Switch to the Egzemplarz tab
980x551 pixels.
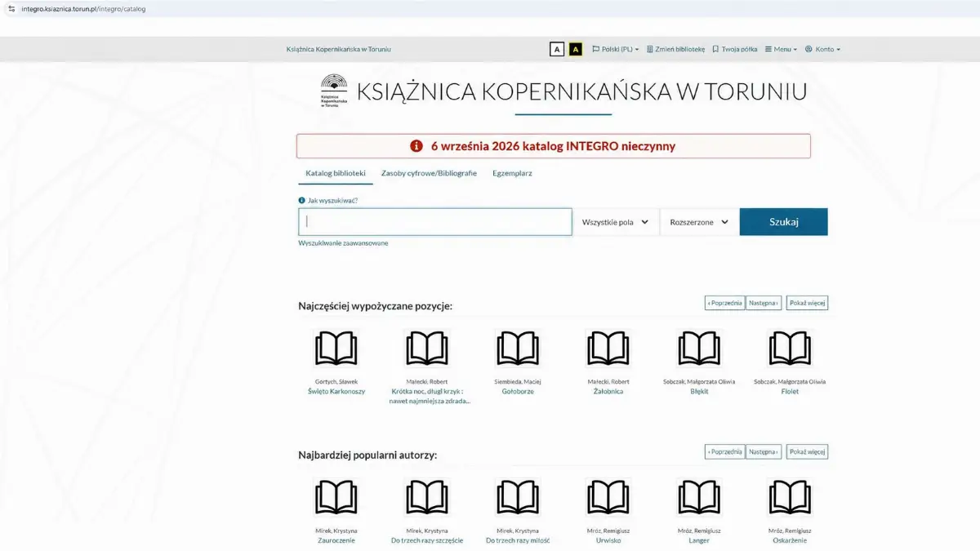click(x=512, y=173)
